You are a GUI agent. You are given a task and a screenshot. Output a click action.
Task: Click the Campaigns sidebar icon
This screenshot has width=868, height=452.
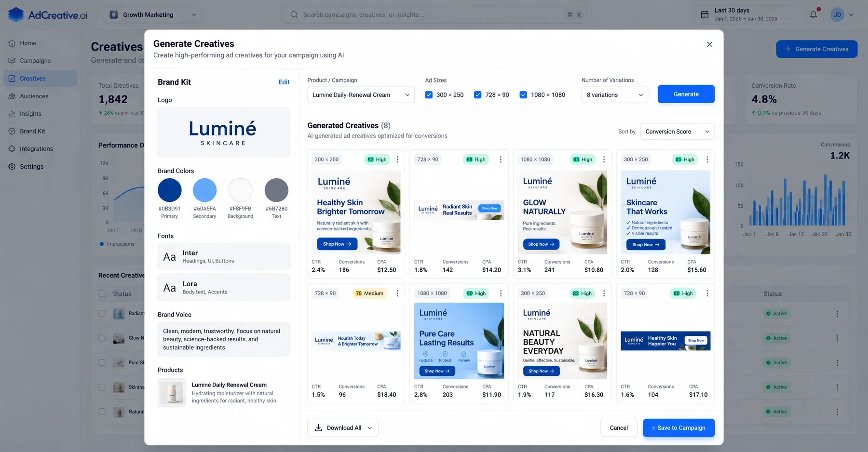[x=12, y=61]
